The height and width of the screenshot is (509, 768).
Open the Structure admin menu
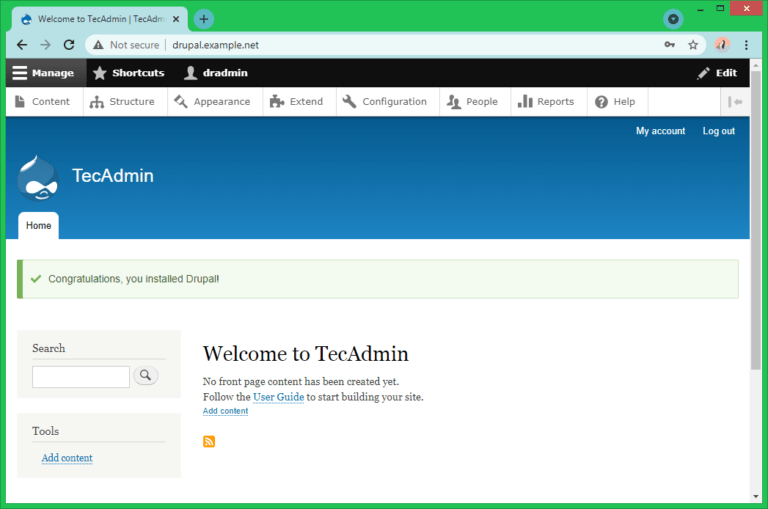tap(122, 102)
